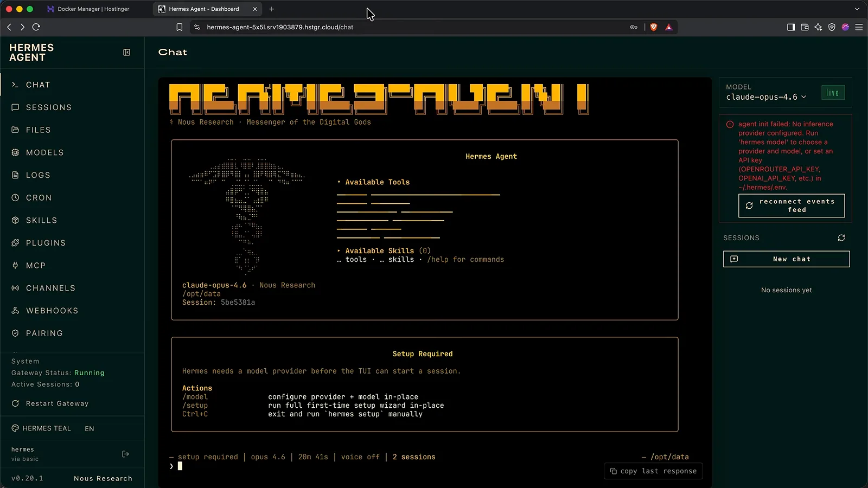Open a new browser tab

point(272,9)
